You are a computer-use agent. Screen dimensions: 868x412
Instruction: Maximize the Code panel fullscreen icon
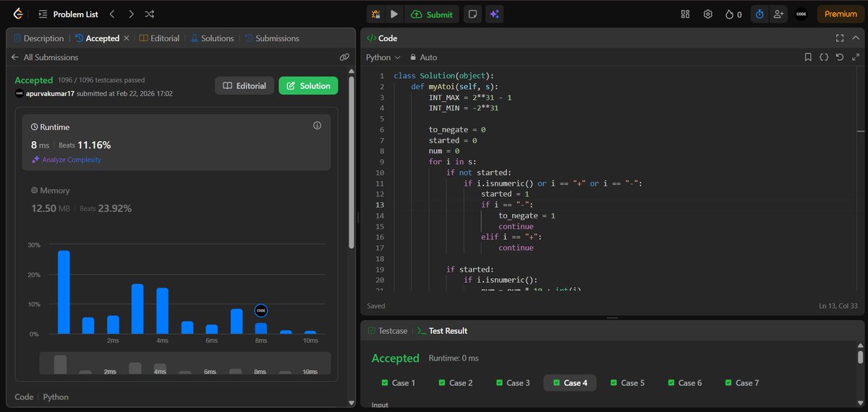pos(839,38)
